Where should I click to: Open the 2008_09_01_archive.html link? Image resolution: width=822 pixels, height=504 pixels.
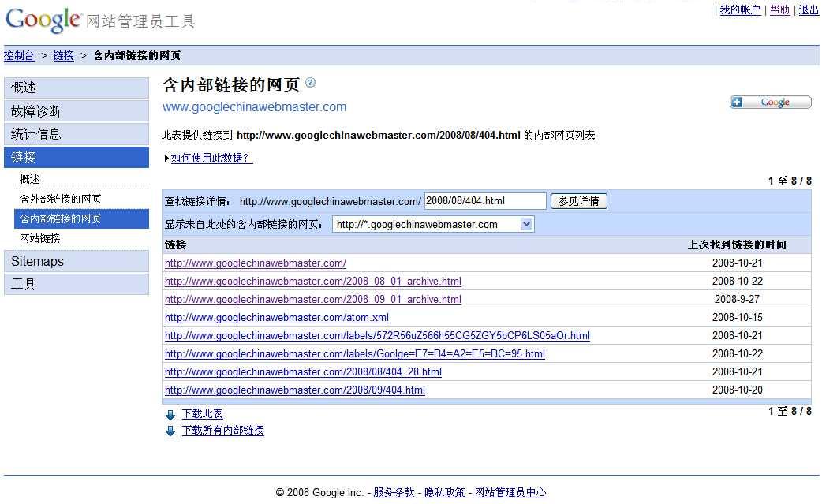313,299
